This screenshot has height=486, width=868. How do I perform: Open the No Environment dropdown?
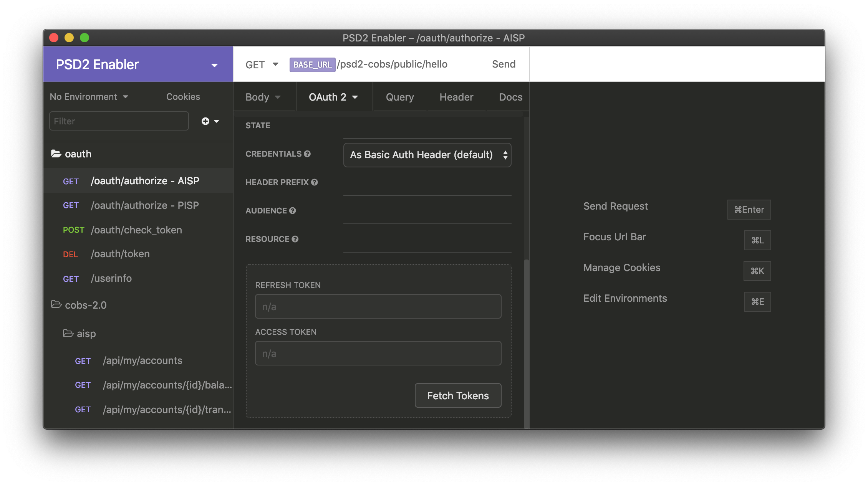click(89, 97)
